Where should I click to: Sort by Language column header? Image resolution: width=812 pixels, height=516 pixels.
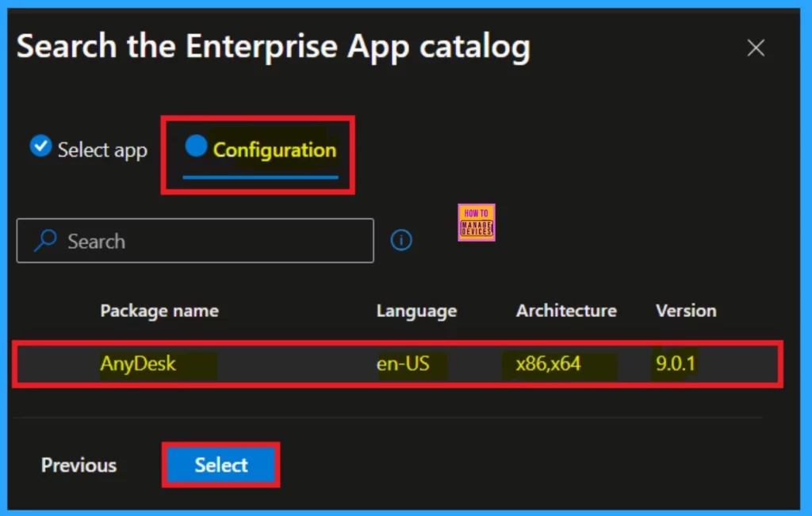416,311
